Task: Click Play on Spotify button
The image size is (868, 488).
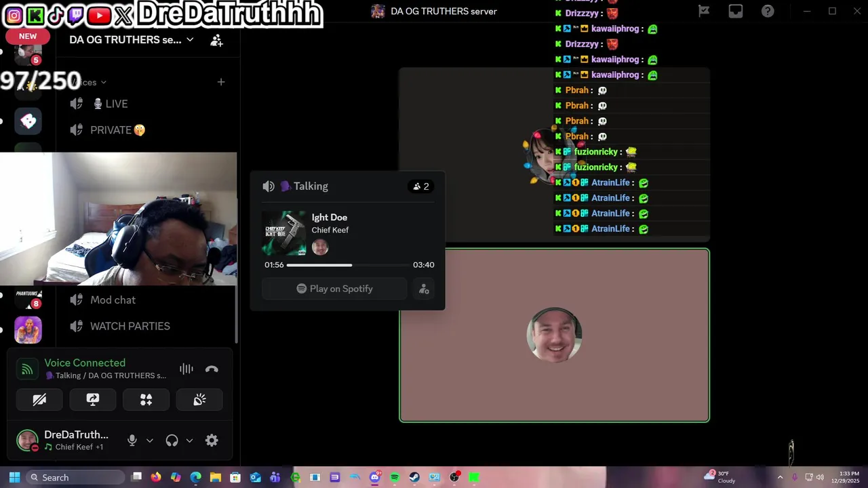Action: click(334, 289)
